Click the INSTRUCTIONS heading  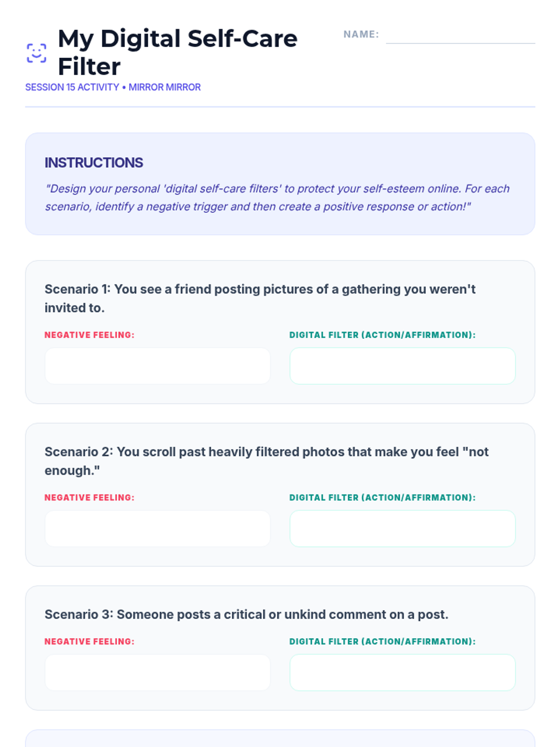(94, 162)
